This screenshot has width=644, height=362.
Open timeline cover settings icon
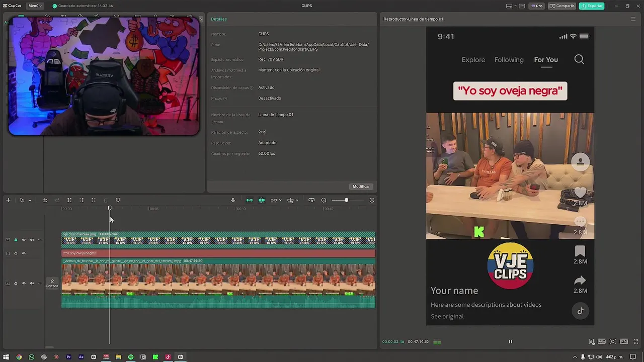pos(311,200)
